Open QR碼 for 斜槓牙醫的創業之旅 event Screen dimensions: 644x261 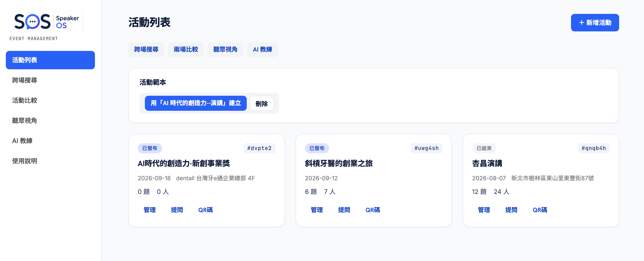pyautogui.click(x=373, y=210)
